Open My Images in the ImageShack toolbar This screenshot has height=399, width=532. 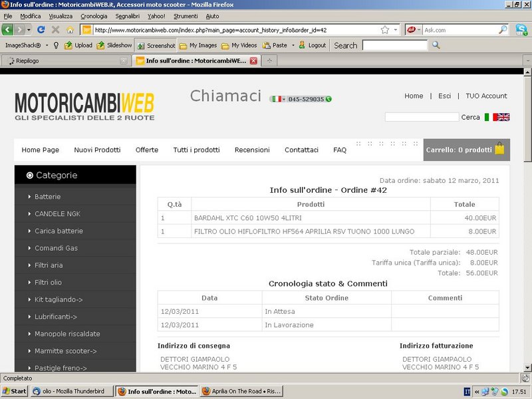coord(198,45)
